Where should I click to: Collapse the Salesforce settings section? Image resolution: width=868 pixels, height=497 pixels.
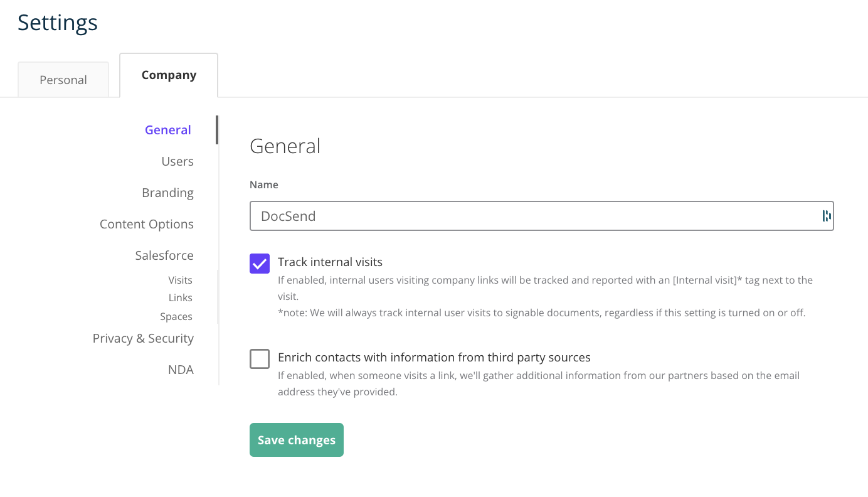click(164, 255)
